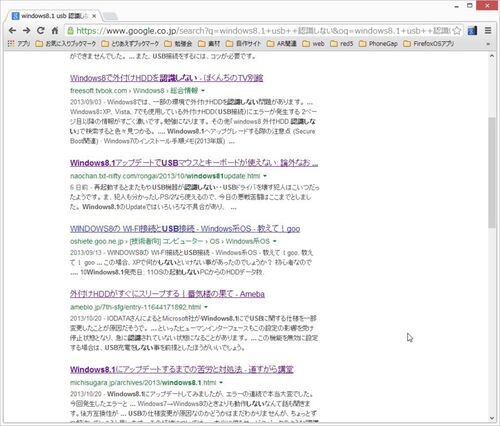Open the red5 bookmarks folder

point(342,44)
